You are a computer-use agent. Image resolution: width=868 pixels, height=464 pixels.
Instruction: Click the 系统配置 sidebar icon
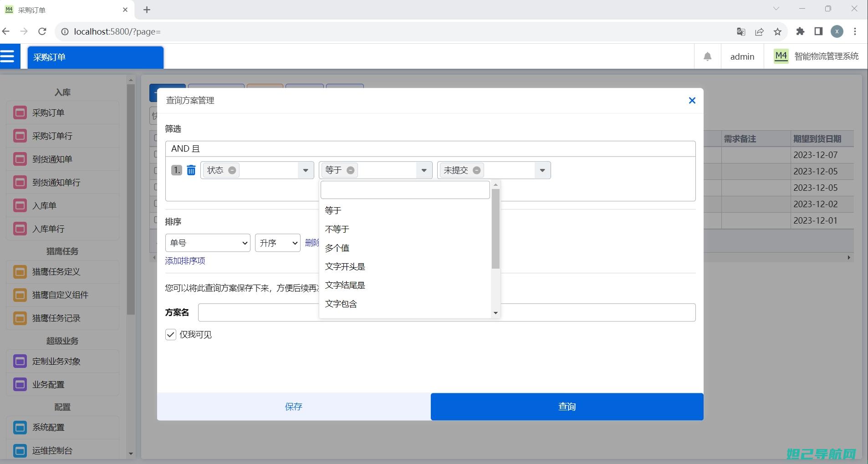coord(20,428)
